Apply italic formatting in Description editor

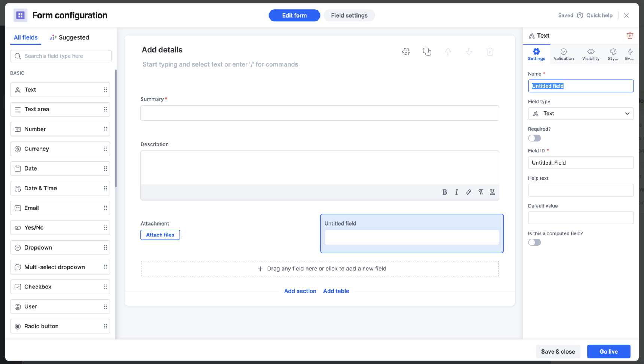[456, 192]
